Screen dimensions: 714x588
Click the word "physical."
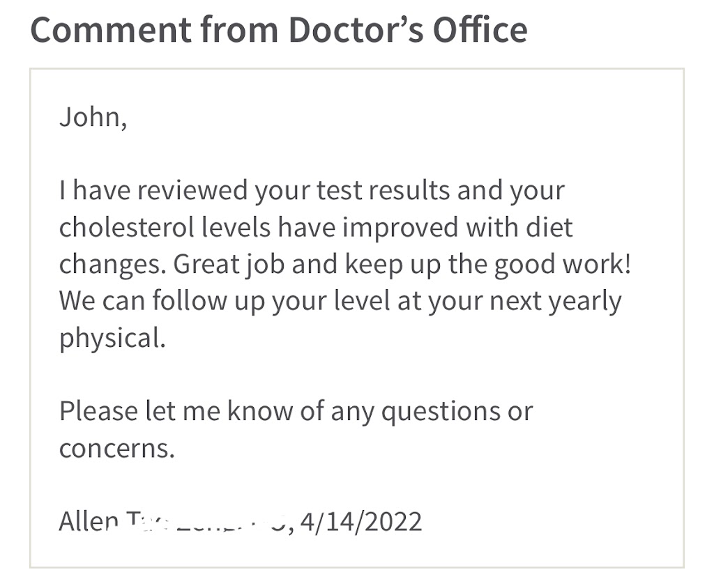coord(112,339)
